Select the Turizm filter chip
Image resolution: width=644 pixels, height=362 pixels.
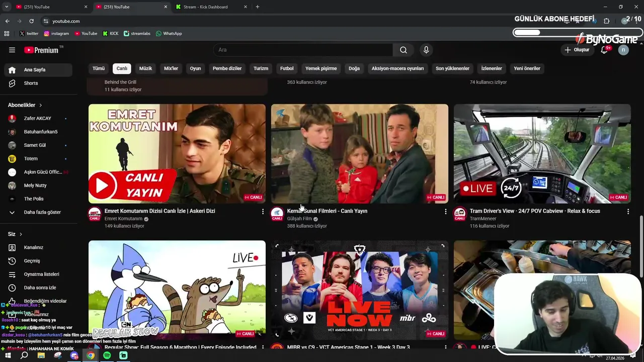pyautogui.click(x=261, y=68)
